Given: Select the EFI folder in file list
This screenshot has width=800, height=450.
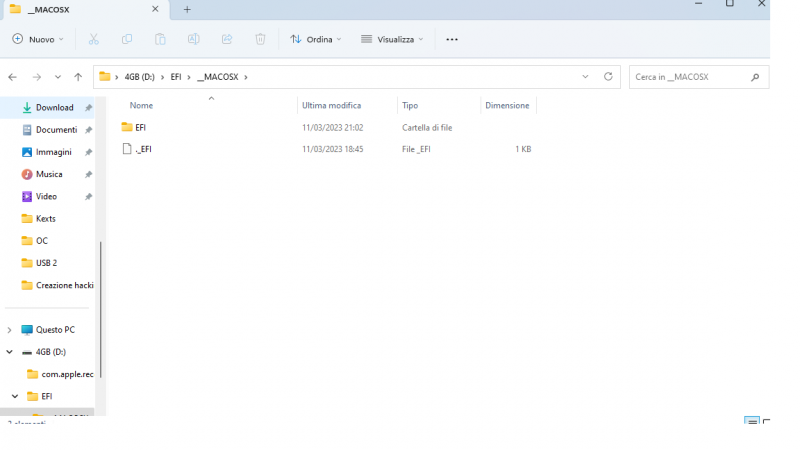Looking at the screenshot, I should (x=140, y=127).
